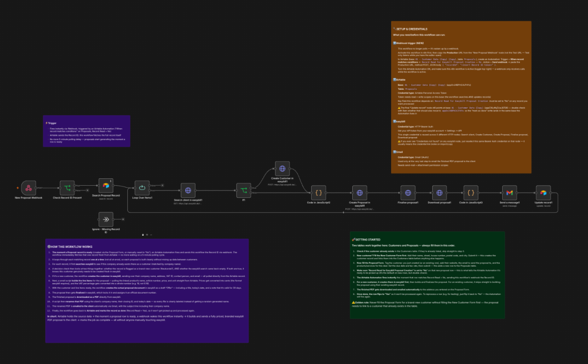This screenshot has height=364, width=588.
Task: Click the POST URL subtitle under Create Proposal
Action: coord(360,209)
